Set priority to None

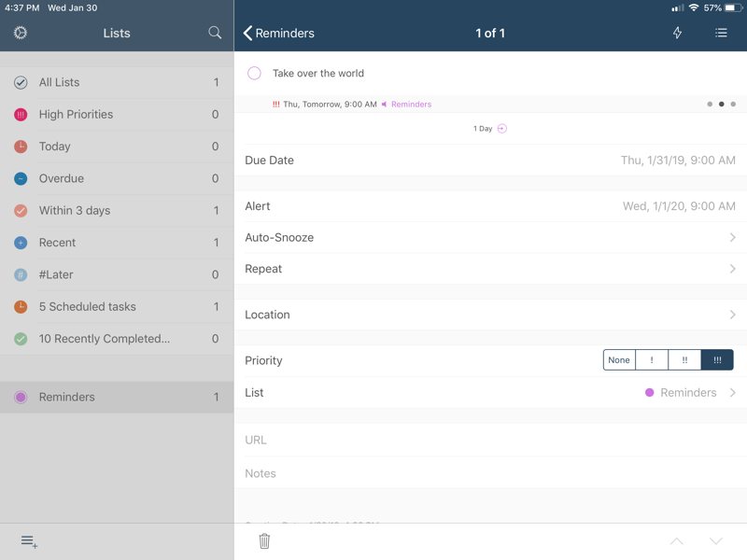(x=619, y=359)
